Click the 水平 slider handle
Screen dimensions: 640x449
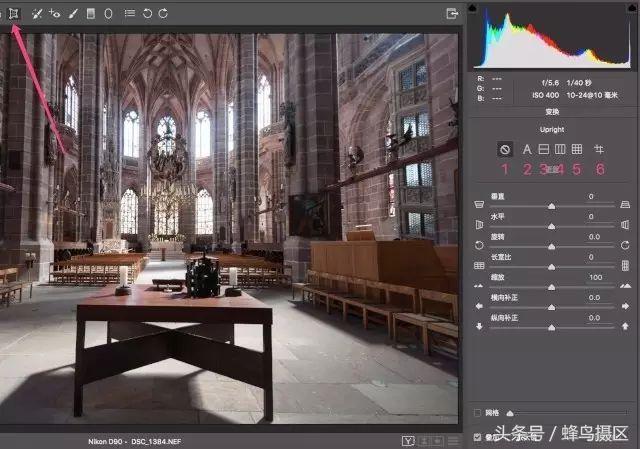pyautogui.click(x=551, y=226)
